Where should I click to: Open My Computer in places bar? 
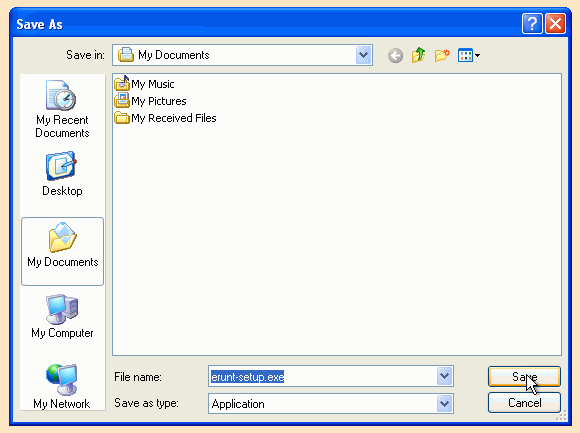(x=62, y=317)
